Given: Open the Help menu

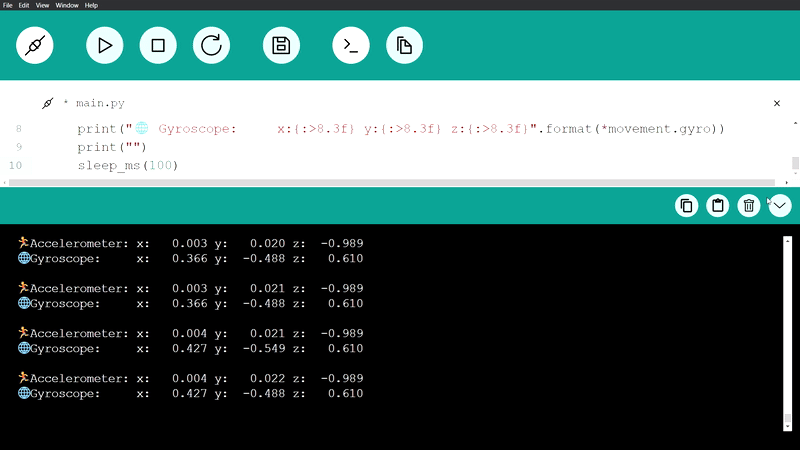Looking at the screenshot, I should 92,5.
